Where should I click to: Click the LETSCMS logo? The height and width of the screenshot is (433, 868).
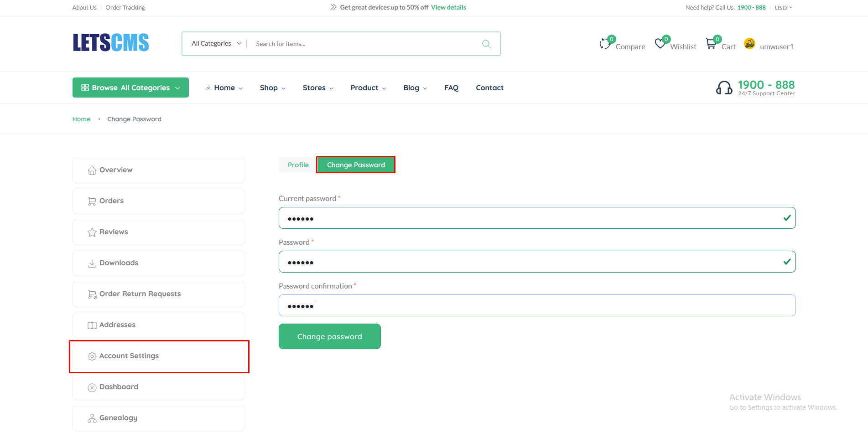click(x=111, y=43)
